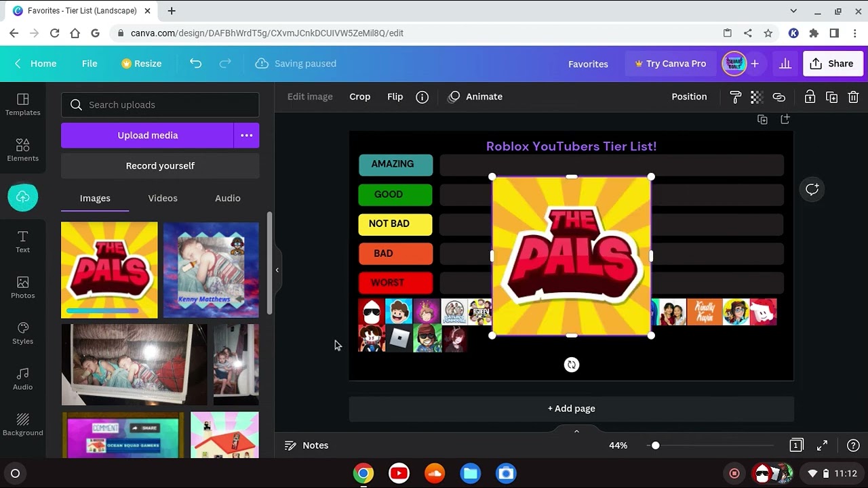Screen dimensions: 868x488
Task: Switch to the Audio uploads tab
Action: [228, 198]
